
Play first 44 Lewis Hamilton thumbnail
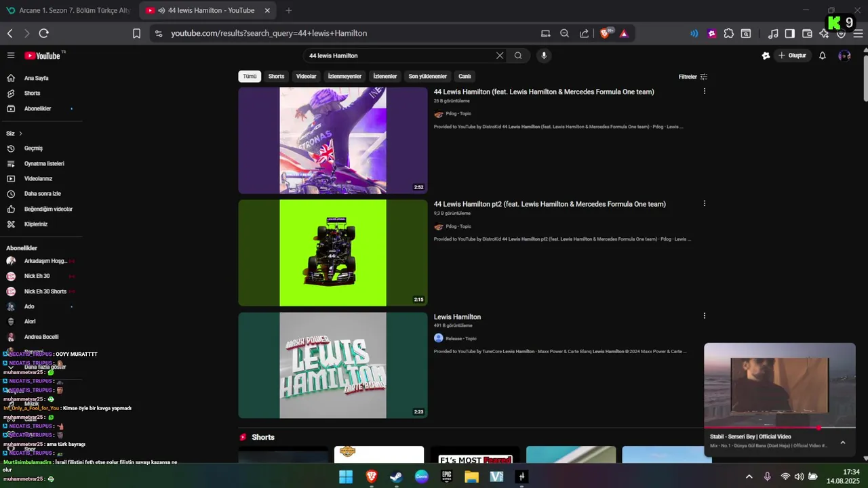(333, 140)
